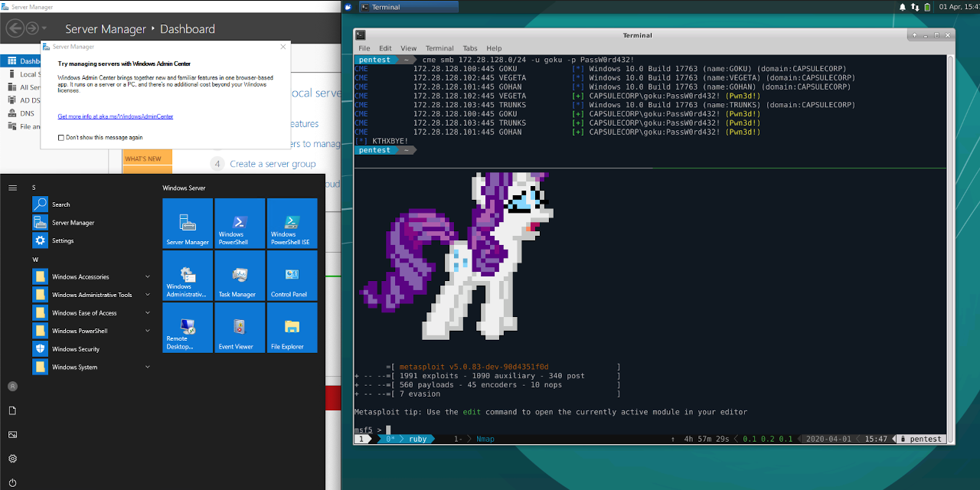
Task: Click the notification bell in top panel
Action: point(902,7)
